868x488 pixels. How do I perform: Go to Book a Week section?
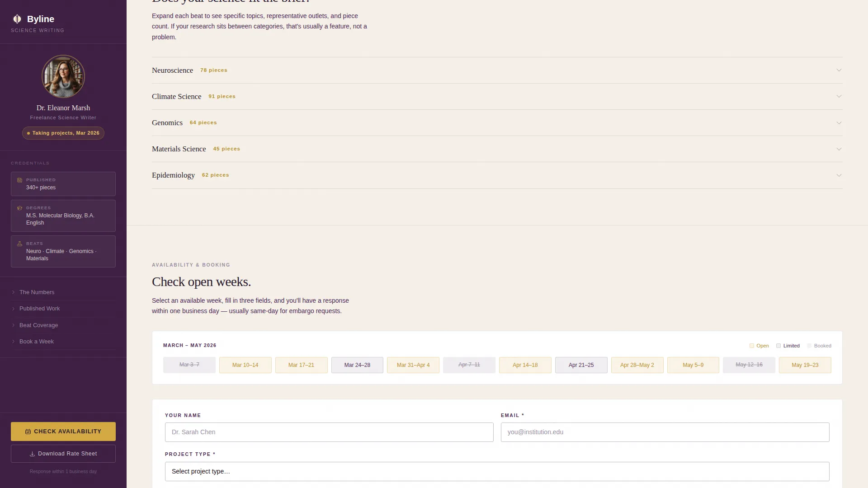click(x=63, y=342)
